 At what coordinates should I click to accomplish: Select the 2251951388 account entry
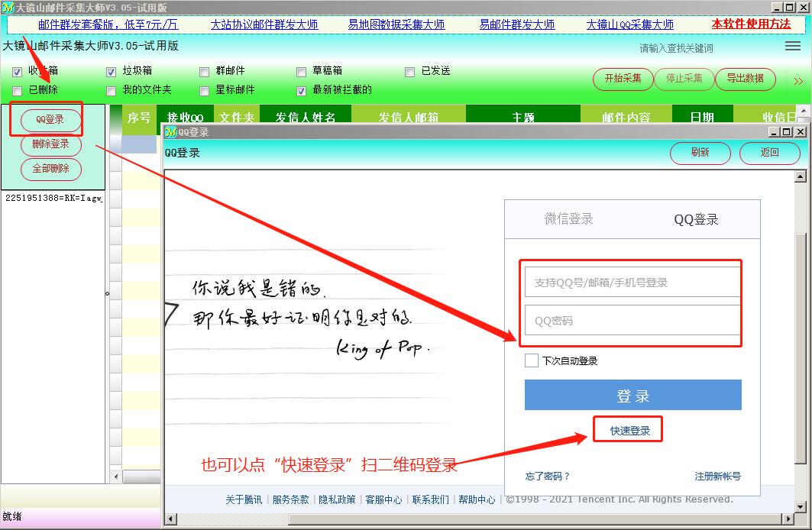coord(53,199)
